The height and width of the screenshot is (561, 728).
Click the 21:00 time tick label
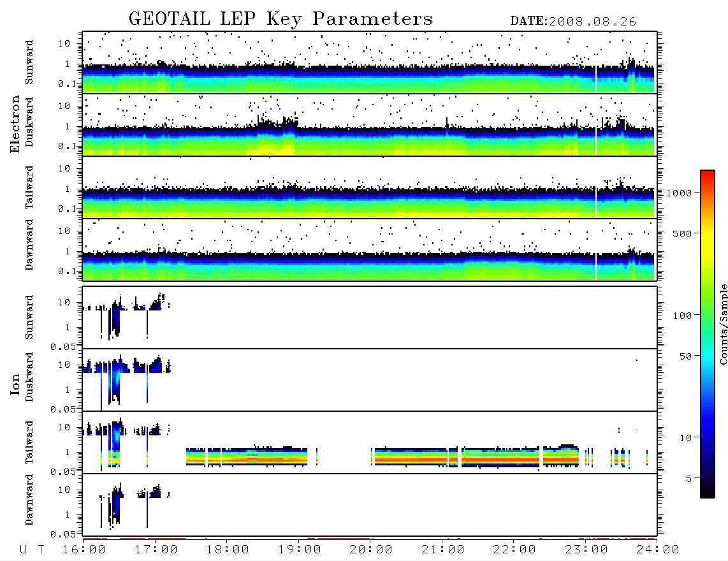point(443,550)
